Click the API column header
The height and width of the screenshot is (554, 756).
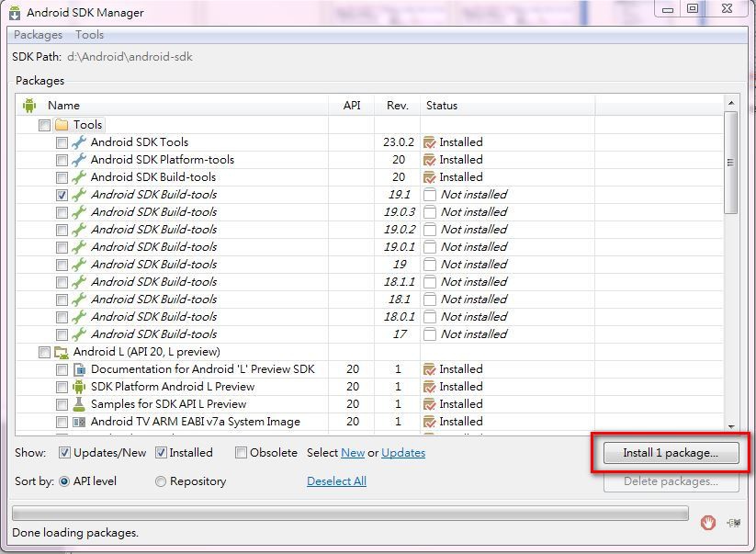tap(352, 106)
